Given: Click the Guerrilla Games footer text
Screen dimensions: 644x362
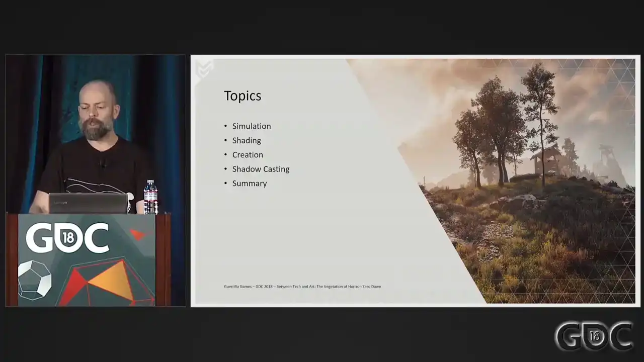Looking at the screenshot, I should point(302,287).
